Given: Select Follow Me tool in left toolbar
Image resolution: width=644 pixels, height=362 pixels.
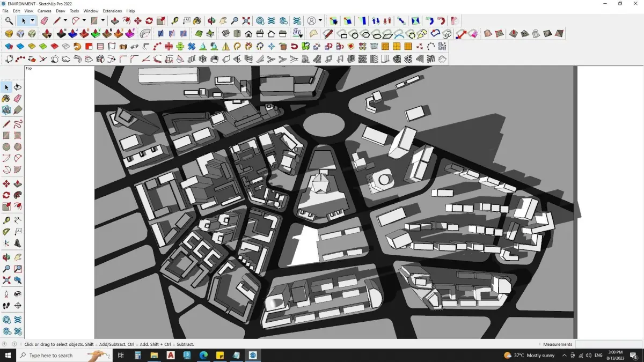Looking at the screenshot, I should (x=18, y=194).
